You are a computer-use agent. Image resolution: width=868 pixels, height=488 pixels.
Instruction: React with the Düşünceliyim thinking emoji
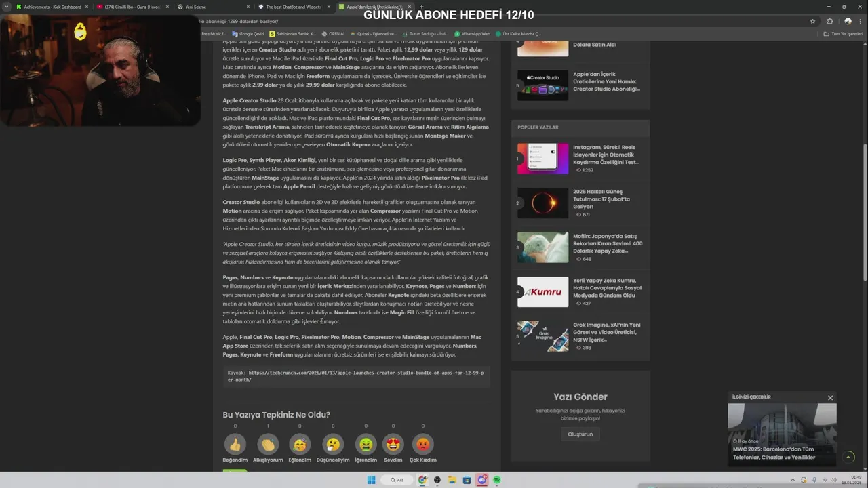click(333, 445)
